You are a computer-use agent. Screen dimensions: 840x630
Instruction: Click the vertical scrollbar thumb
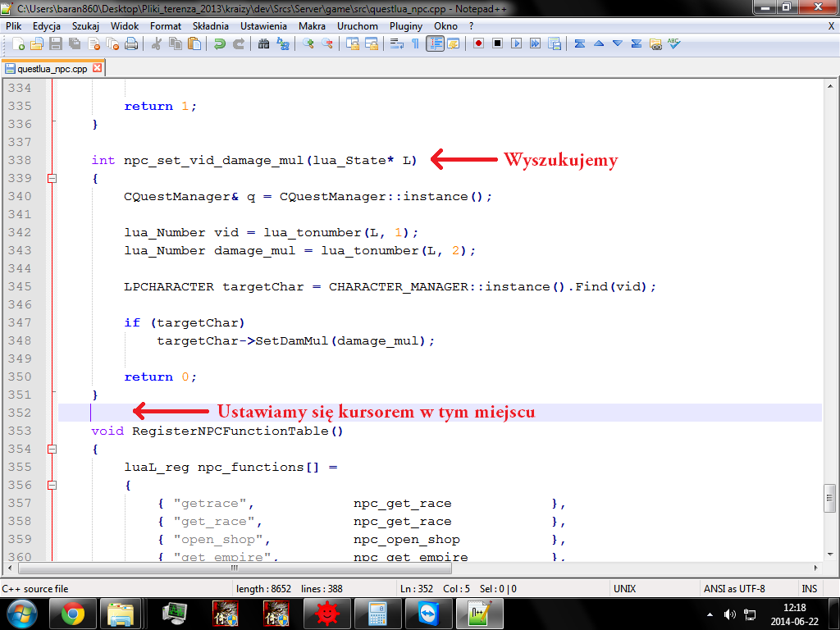pyautogui.click(x=830, y=498)
